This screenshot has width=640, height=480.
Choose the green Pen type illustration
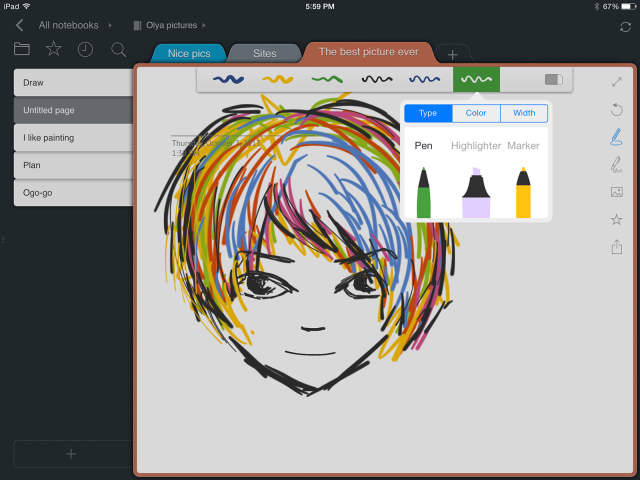(423, 192)
